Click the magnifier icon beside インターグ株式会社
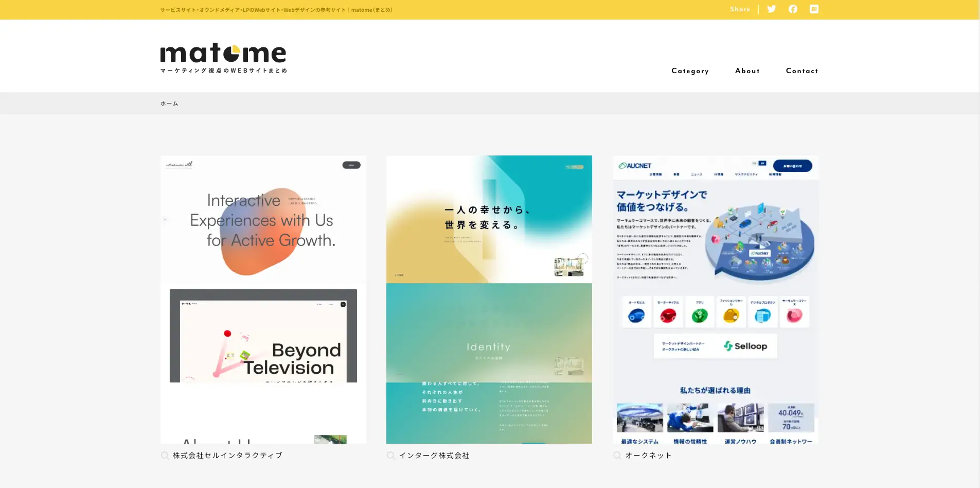The width and height of the screenshot is (980, 488). 390,456
